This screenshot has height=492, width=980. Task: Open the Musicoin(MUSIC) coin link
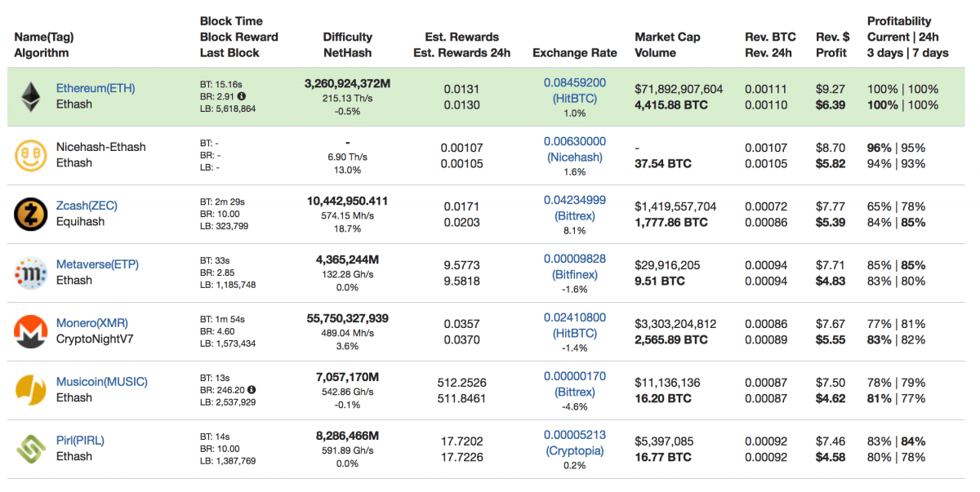click(102, 382)
